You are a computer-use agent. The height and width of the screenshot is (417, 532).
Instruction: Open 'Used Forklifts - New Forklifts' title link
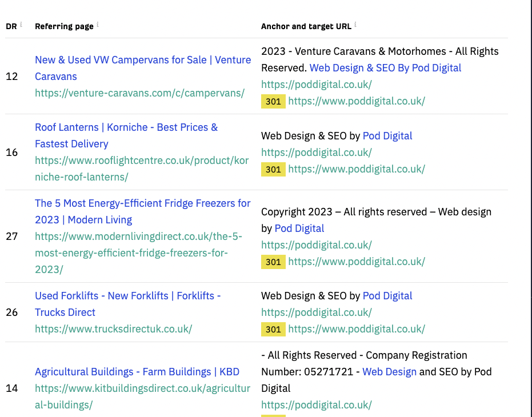[x=127, y=304]
